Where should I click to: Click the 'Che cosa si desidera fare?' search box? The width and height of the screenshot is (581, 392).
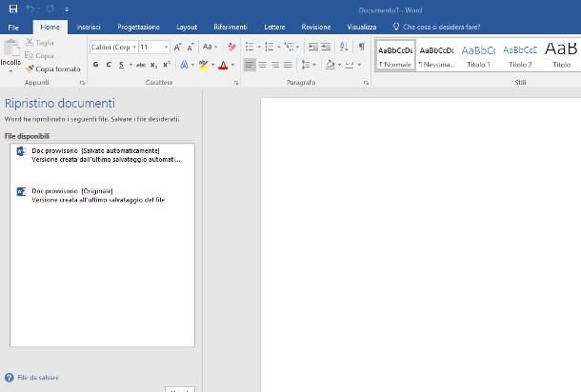[436, 27]
